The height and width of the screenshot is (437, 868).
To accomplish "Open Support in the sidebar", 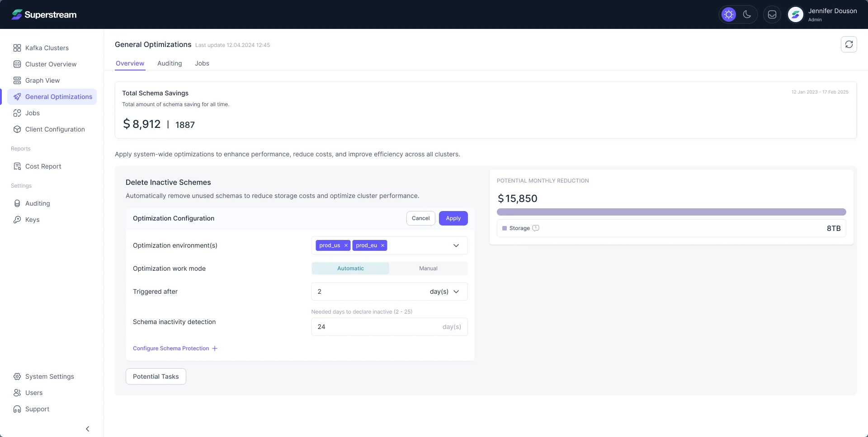I will [52, 409].
